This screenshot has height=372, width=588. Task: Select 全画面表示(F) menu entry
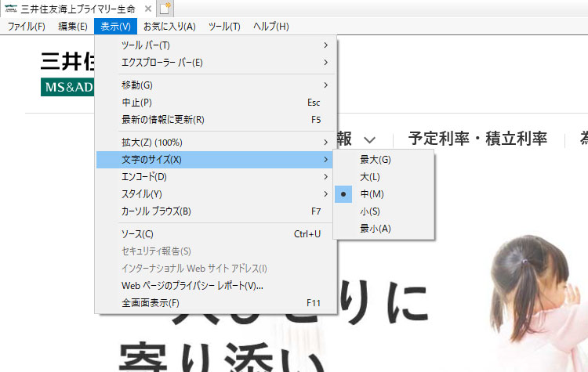coord(151,303)
